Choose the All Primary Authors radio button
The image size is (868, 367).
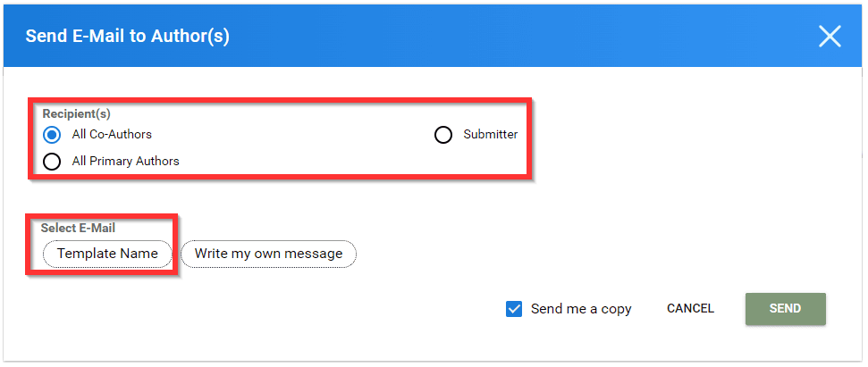[52, 162]
